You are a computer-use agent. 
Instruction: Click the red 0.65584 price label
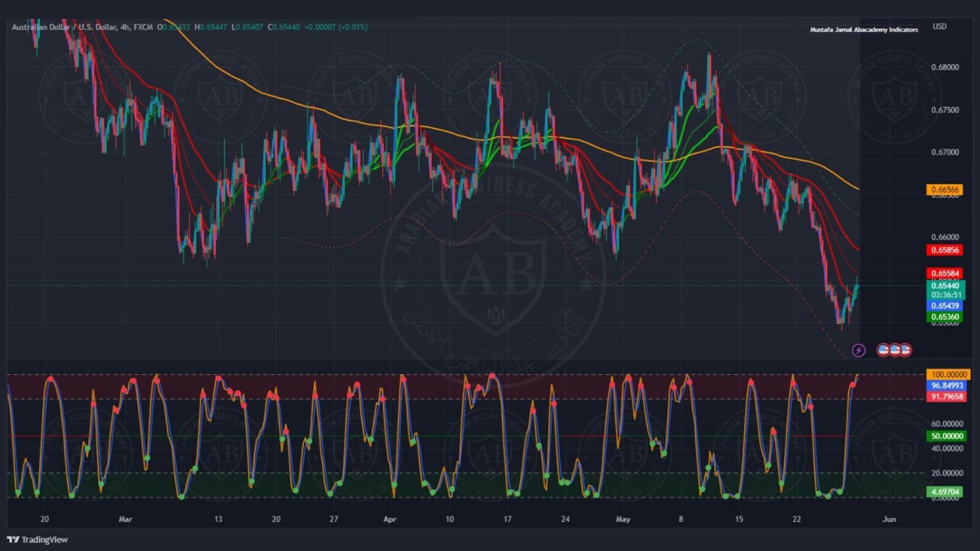click(945, 274)
